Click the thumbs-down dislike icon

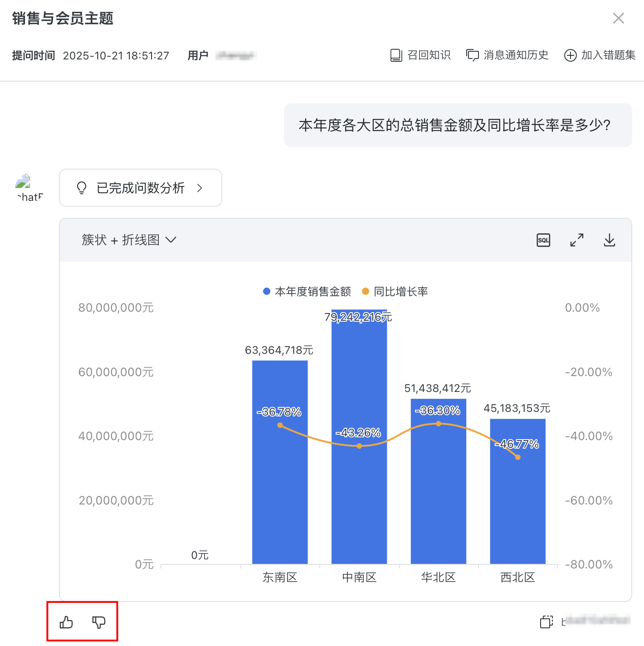pos(98,622)
